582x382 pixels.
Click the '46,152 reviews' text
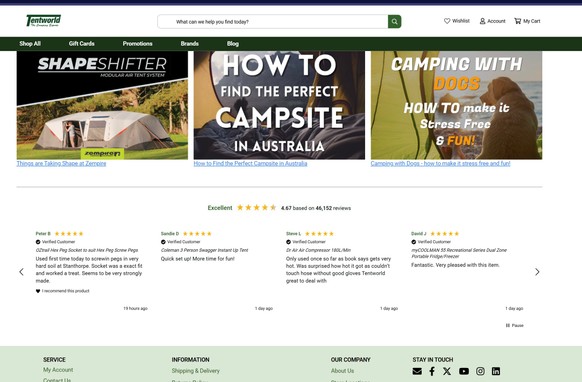tap(333, 208)
